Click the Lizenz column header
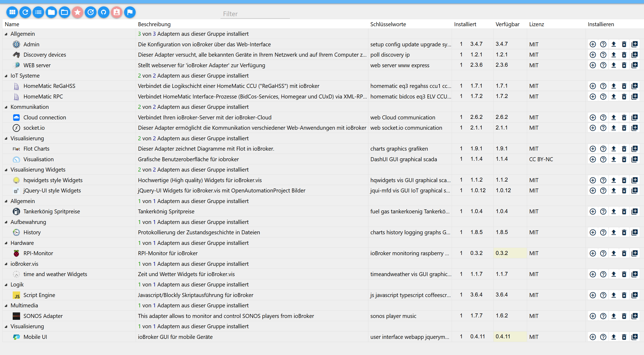The width and height of the screenshot is (644, 355). point(536,24)
